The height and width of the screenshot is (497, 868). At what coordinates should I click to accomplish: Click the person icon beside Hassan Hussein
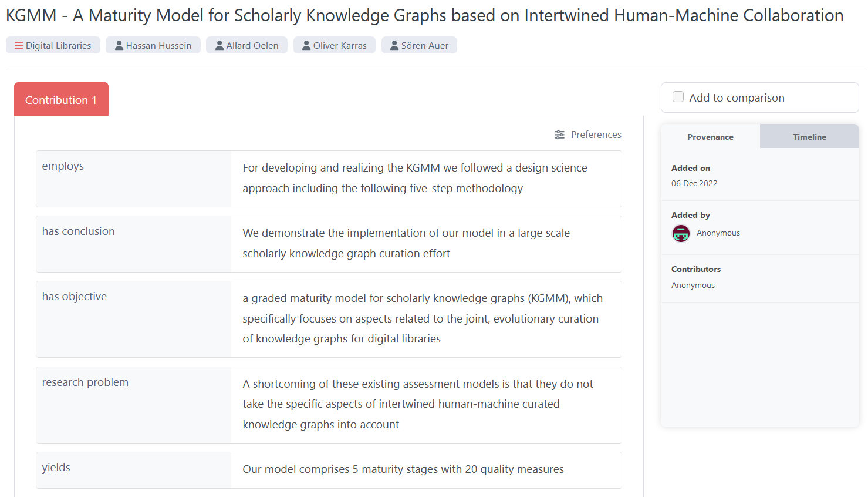(119, 45)
